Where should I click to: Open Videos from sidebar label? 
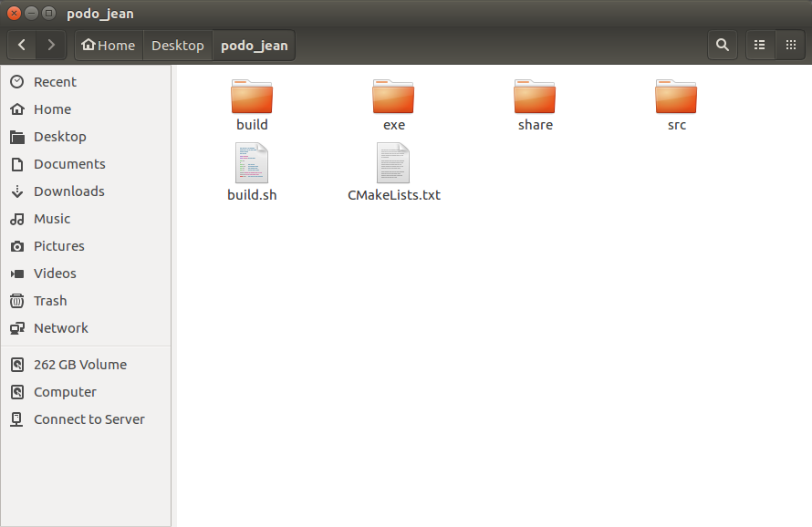coord(55,274)
